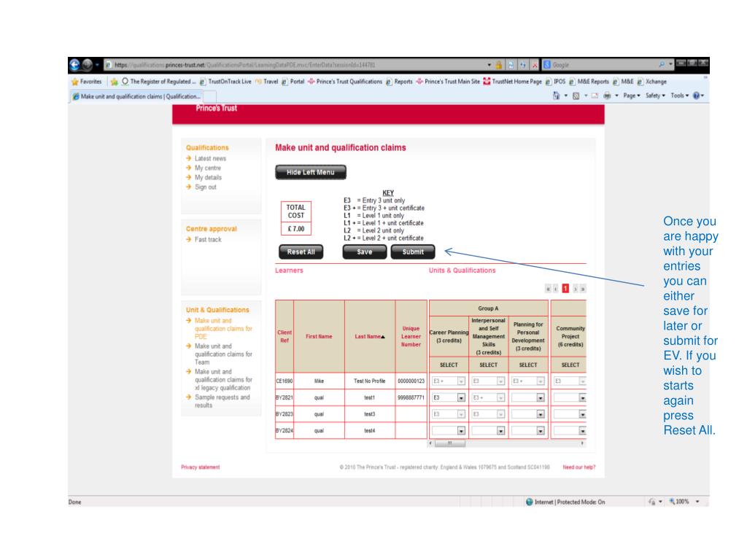
Task: Open The Register of Regulated bookmark
Action: point(158,82)
